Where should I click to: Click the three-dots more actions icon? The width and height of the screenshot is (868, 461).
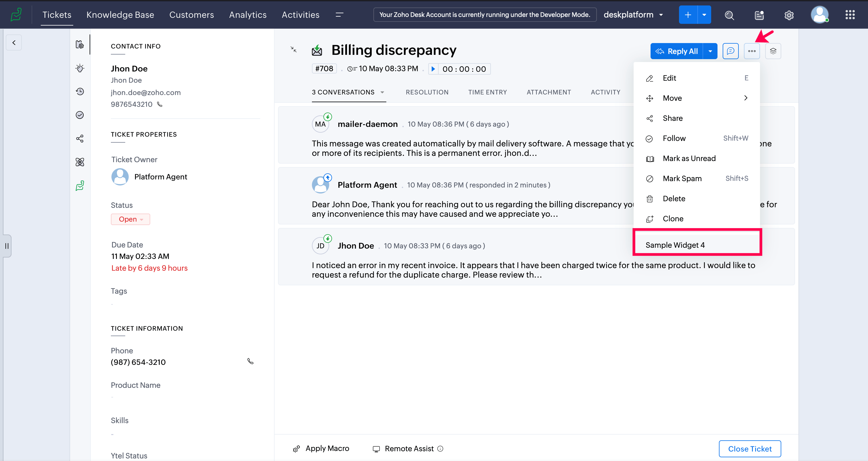coord(751,51)
